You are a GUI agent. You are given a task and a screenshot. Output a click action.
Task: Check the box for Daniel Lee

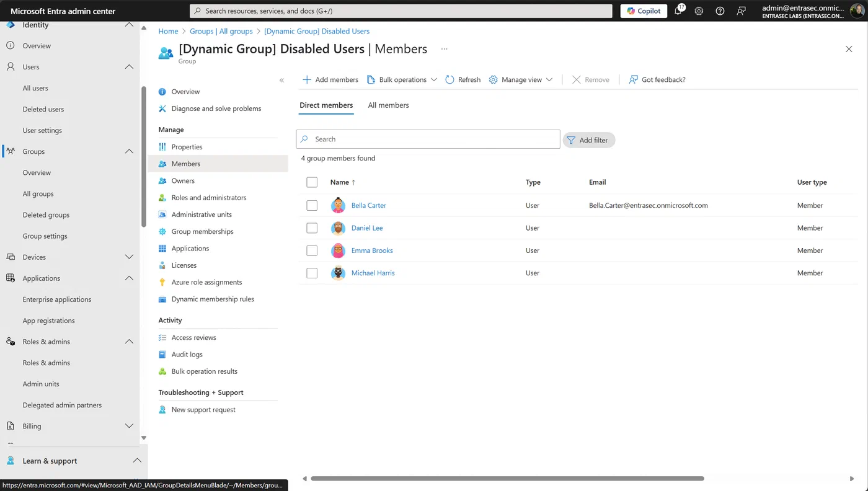[312, 228]
